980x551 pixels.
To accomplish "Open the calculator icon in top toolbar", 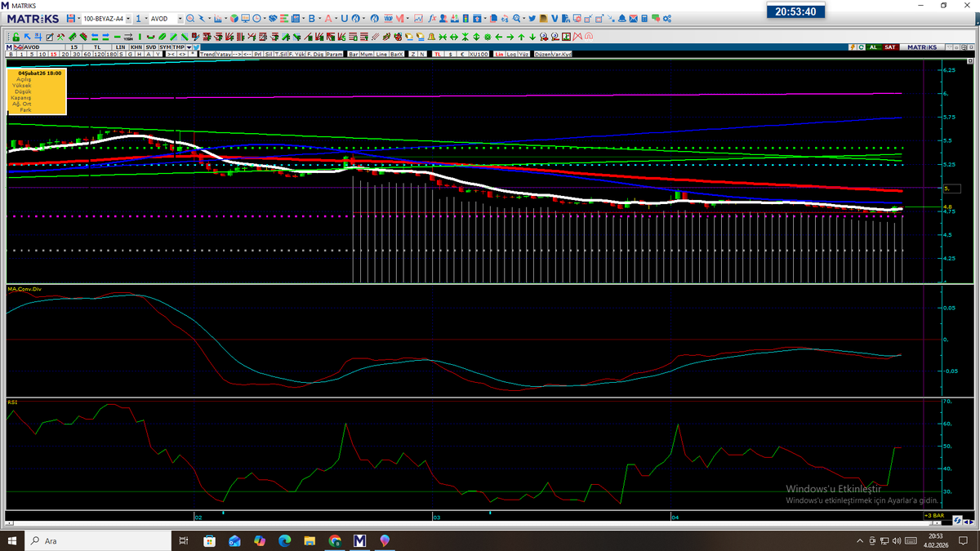I will point(644,18).
